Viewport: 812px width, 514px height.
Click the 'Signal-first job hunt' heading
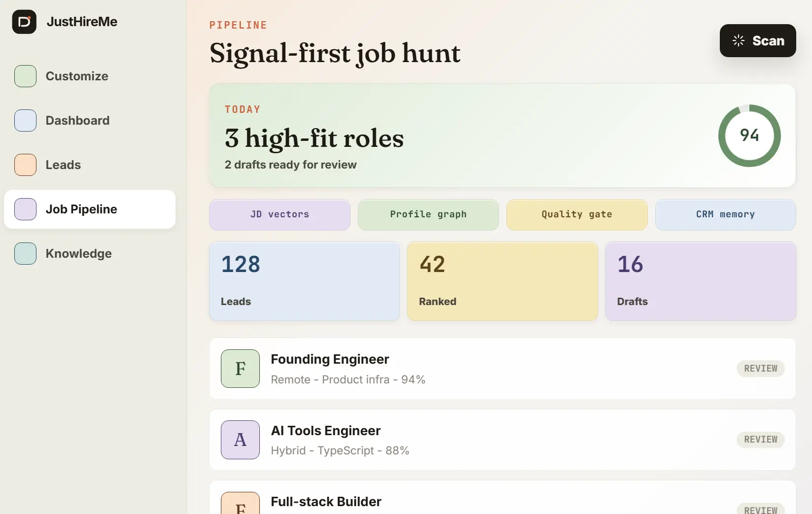tap(335, 53)
